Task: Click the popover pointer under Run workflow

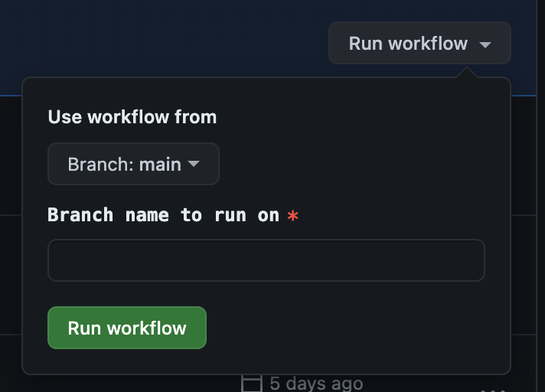Action: (x=467, y=72)
